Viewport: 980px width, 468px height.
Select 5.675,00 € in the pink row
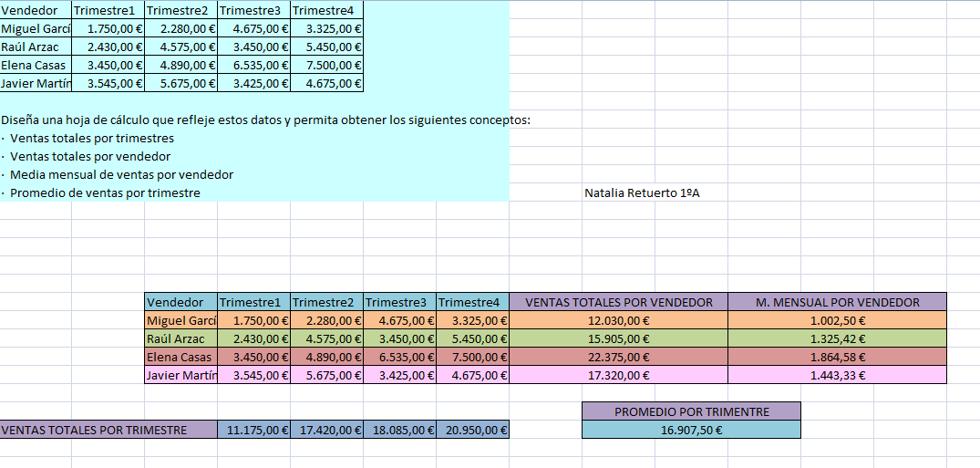(327, 375)
